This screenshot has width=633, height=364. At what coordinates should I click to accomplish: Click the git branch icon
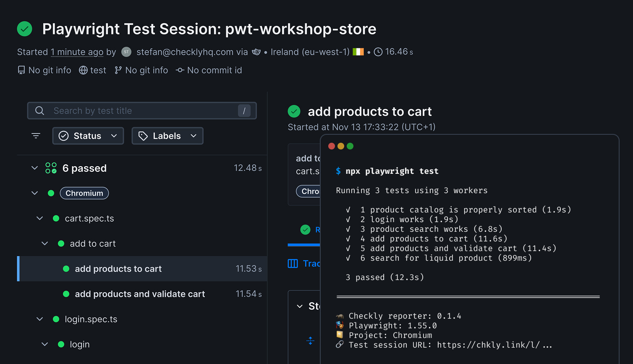click(118, 70)
